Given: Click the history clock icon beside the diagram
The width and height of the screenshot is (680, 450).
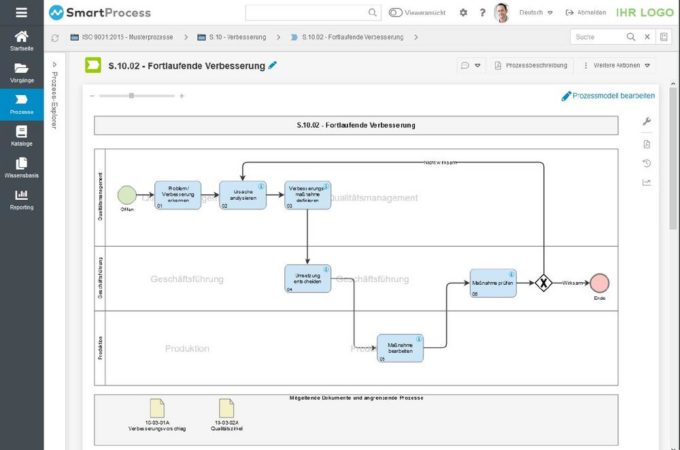Looking at the screenshot, I should [x=646, y=163].
